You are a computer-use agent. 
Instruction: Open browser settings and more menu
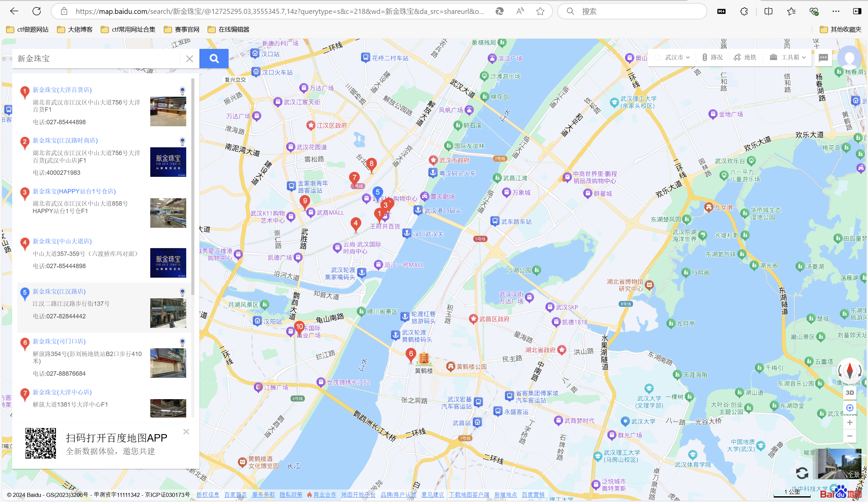836,12
